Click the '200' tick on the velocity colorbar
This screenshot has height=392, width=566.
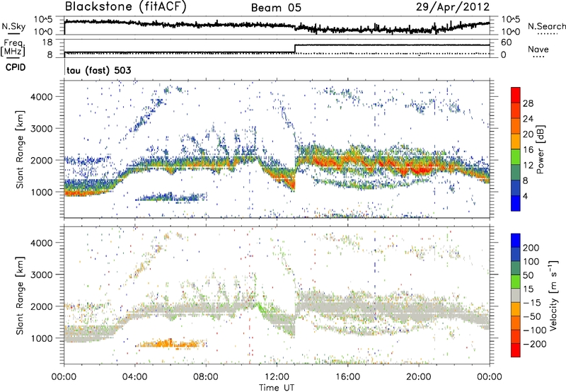point(531,248)
